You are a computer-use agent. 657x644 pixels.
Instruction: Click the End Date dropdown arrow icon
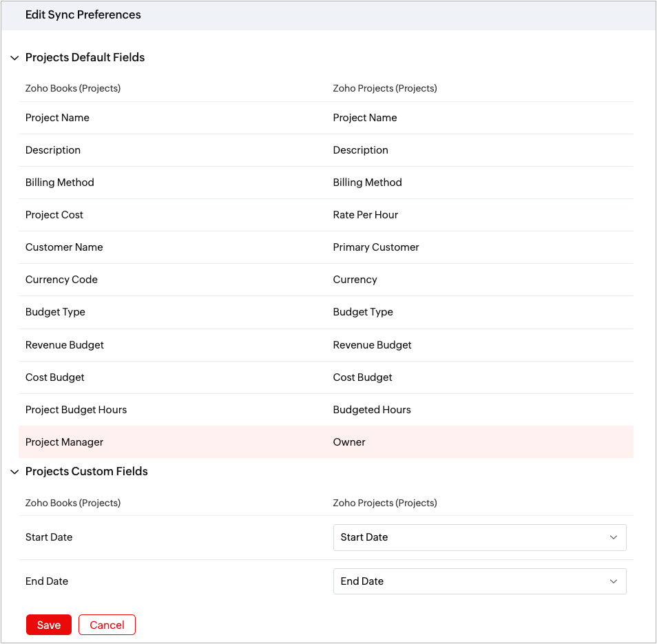pyautogui.click(x=614, y=581)
